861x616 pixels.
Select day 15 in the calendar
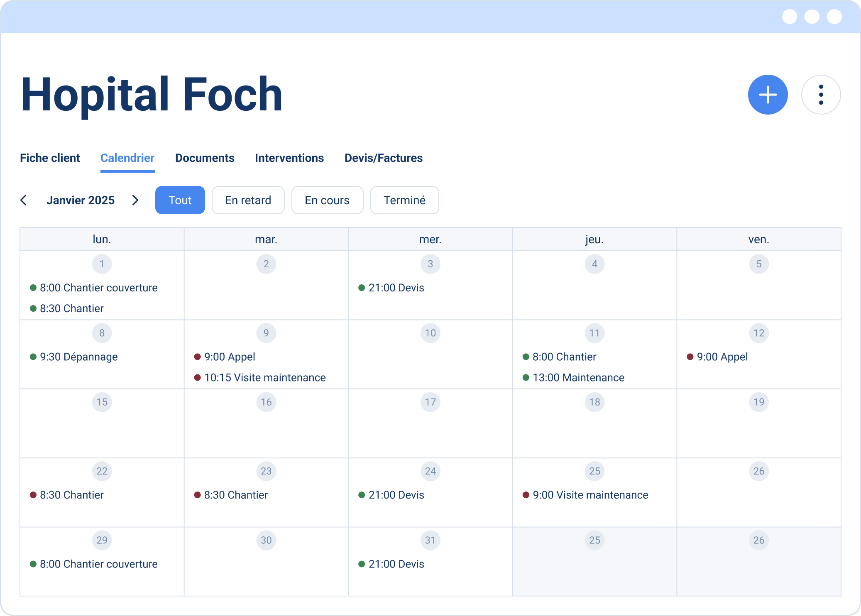click(x=102, y=402)
